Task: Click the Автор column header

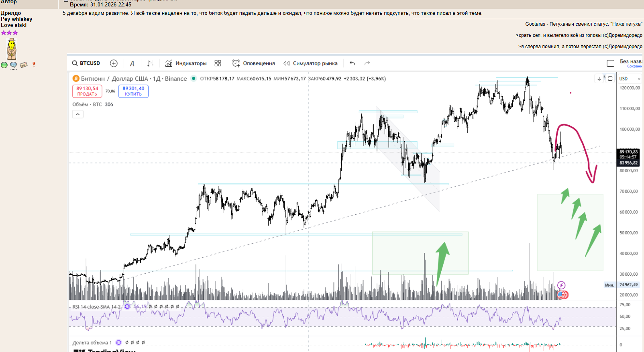Action: 9,2
